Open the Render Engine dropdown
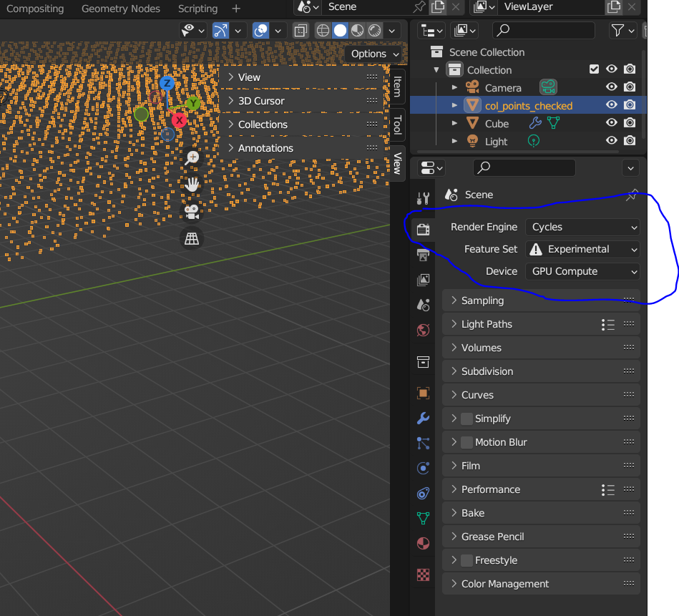The height and width of the screenshot is (616, 679). (x=582, y=227)
